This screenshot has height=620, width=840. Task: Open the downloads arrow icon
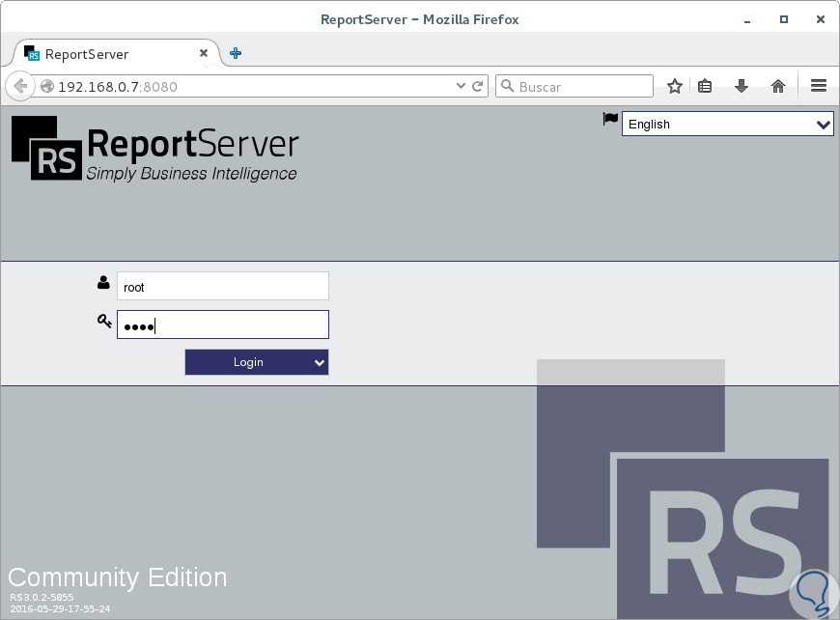click(742, 86)
